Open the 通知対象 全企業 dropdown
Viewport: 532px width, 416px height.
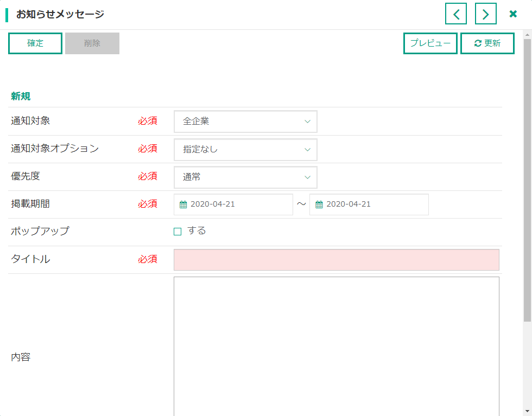(245, 121)
